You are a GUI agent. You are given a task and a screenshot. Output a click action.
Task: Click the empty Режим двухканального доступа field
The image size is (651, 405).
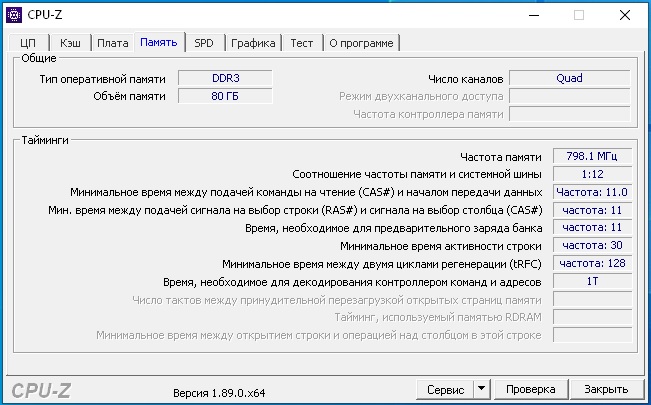(x=569, y=96)
